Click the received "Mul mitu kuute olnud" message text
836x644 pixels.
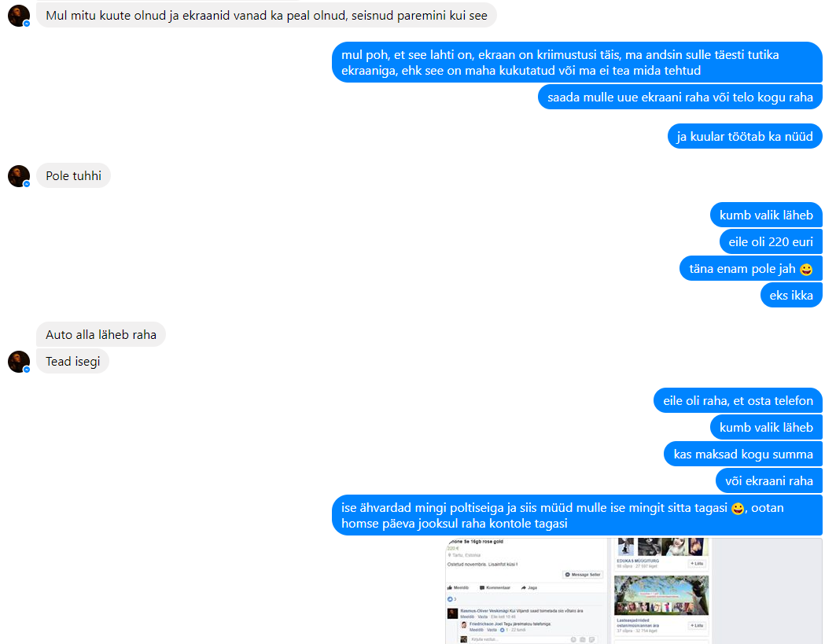[x=267, y=16]
